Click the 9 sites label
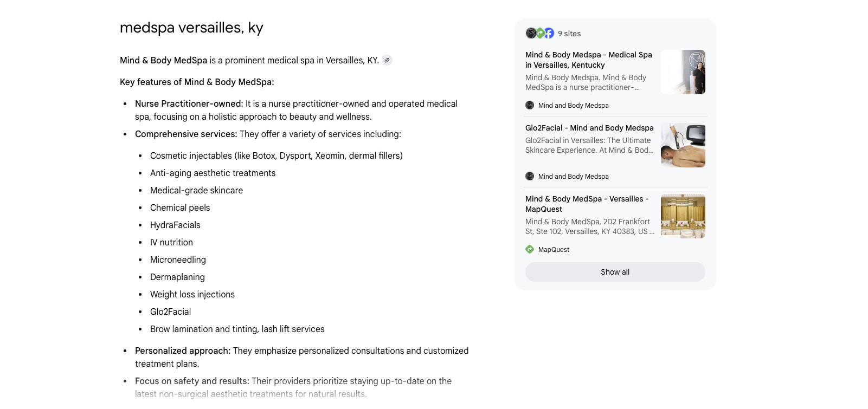 (x=569, y=34)
